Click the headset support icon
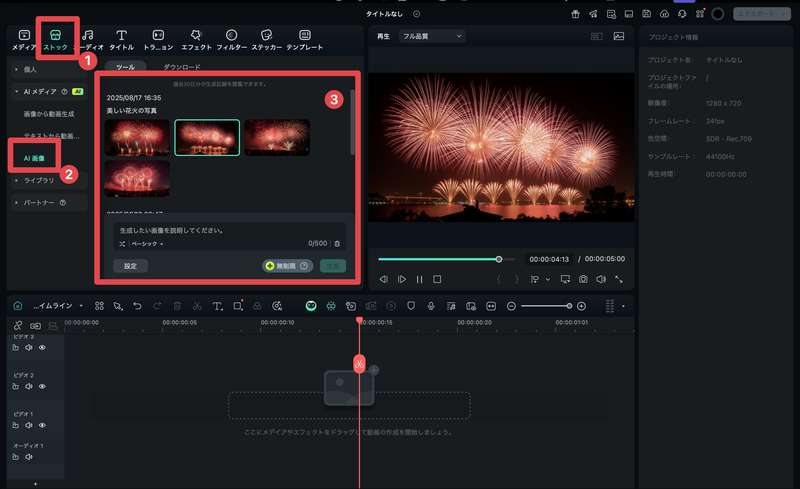 [682, 14]
